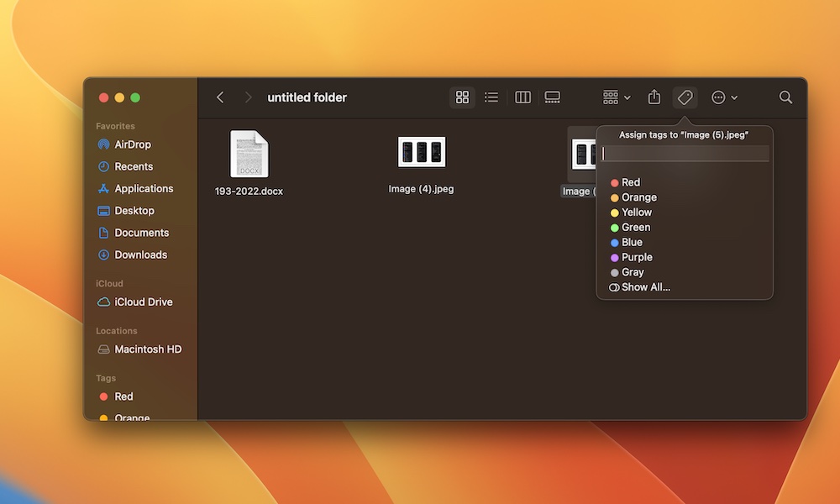The image size is (840, 504).
Task: Switch to column view
Action: coord(522,97)
